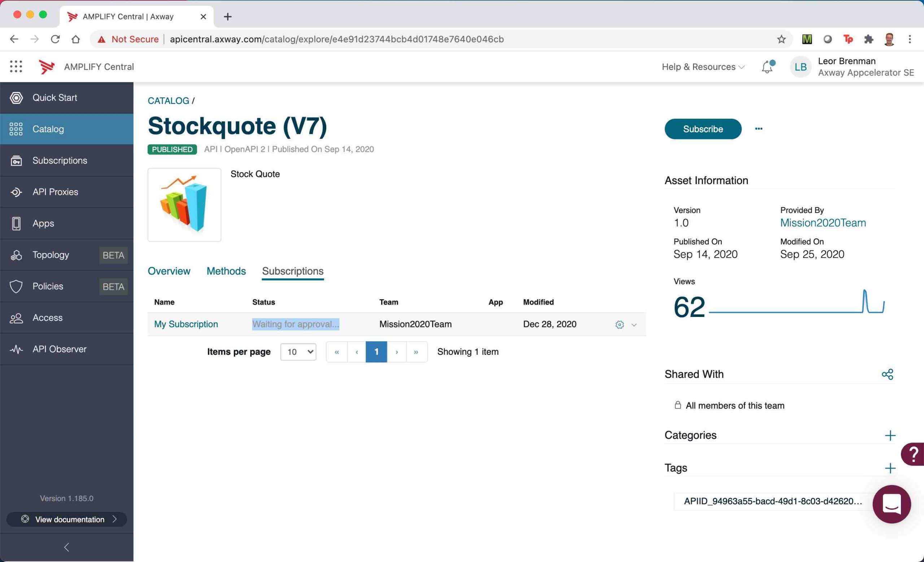Go to previous page of results
Image resolution: width=924 pixels, height=562 pixels.
pyautogui.click(x=357, y=352)
